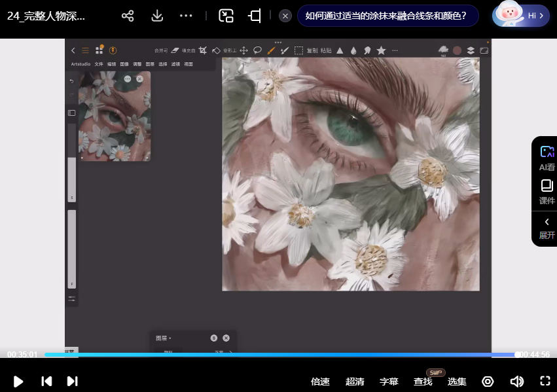The image size is (557, 392).
Task: Open the 课件 courseware panel
Action: 547,193
